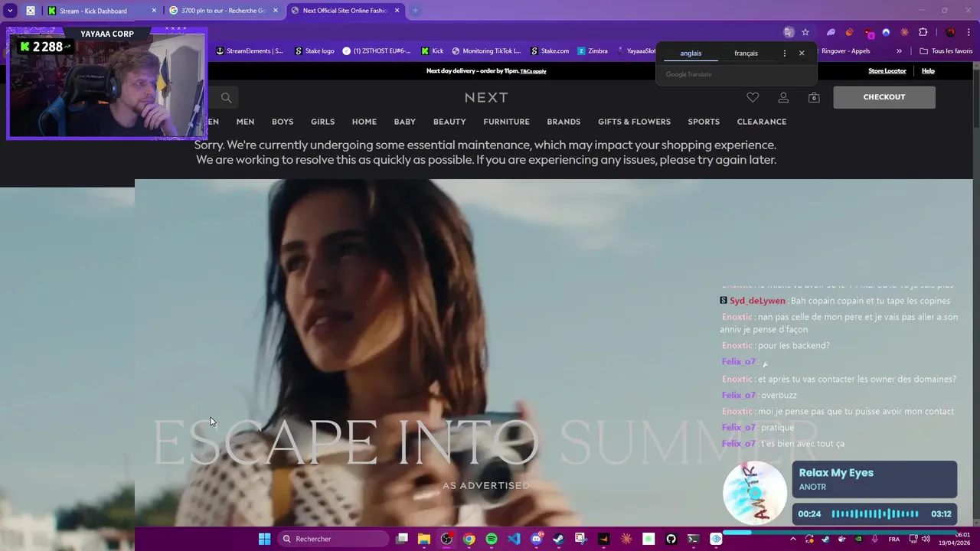Open the BABY menu category
Image resolution: width=980 pixels, height=551 pixels.
pos(405,122)
